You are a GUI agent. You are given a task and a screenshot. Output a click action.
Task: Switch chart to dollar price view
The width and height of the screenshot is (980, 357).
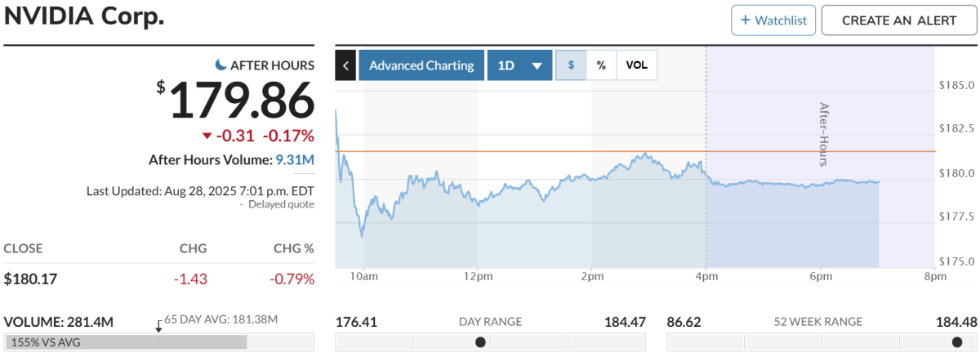click(x=571, y=65)
